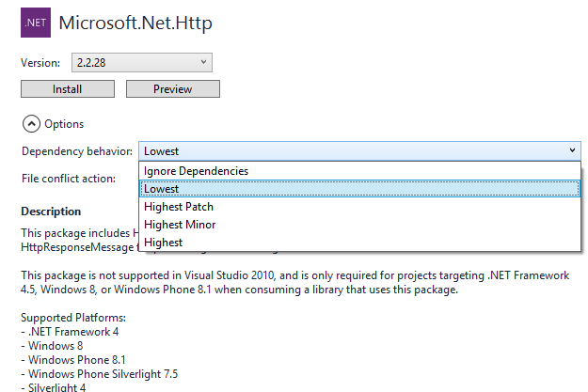This screenshot has width=588, height=392.
Task: Close the Dependency behavior dropdown via arrow
Action: (572, 150)
